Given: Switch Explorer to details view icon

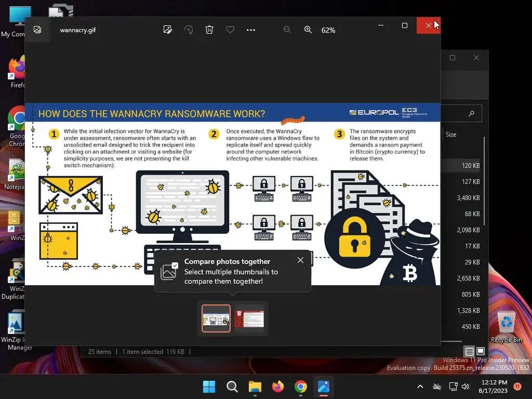Looking at the screenshot, I should point(469,351).
